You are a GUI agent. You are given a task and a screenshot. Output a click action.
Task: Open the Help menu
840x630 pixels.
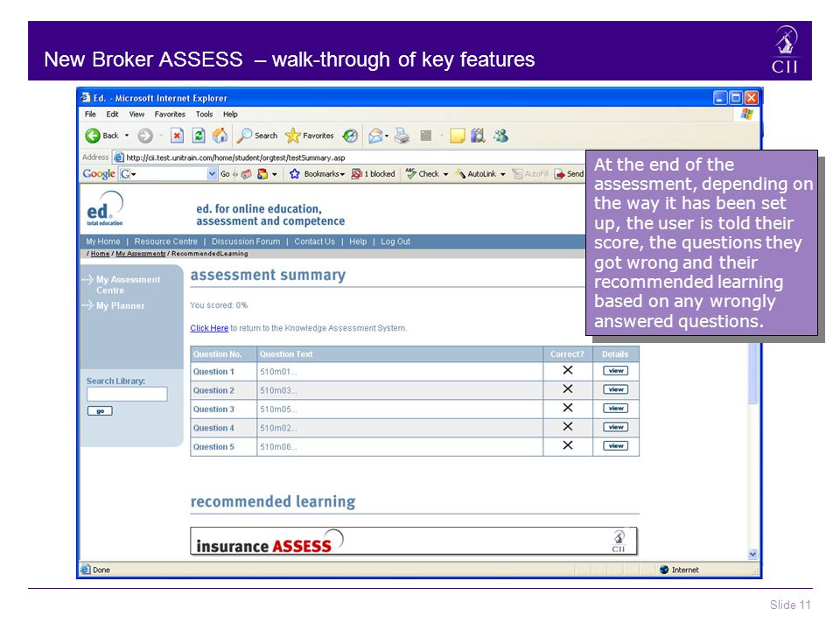(x=230, y=114)
